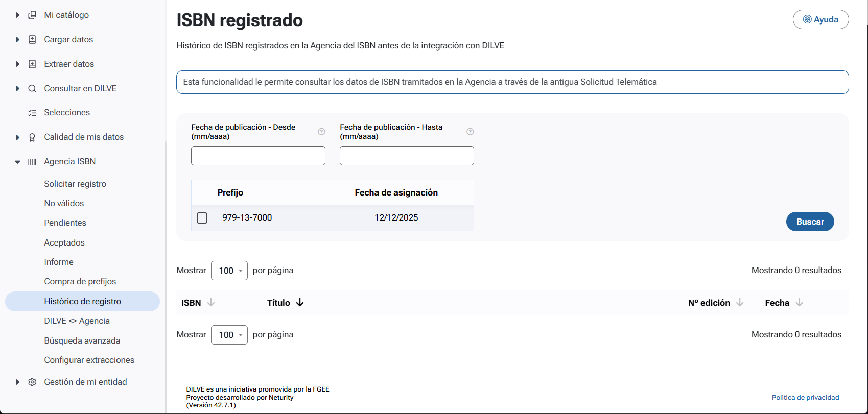Open the Política de privacidad link
The image size is (868, 414).
805,397
